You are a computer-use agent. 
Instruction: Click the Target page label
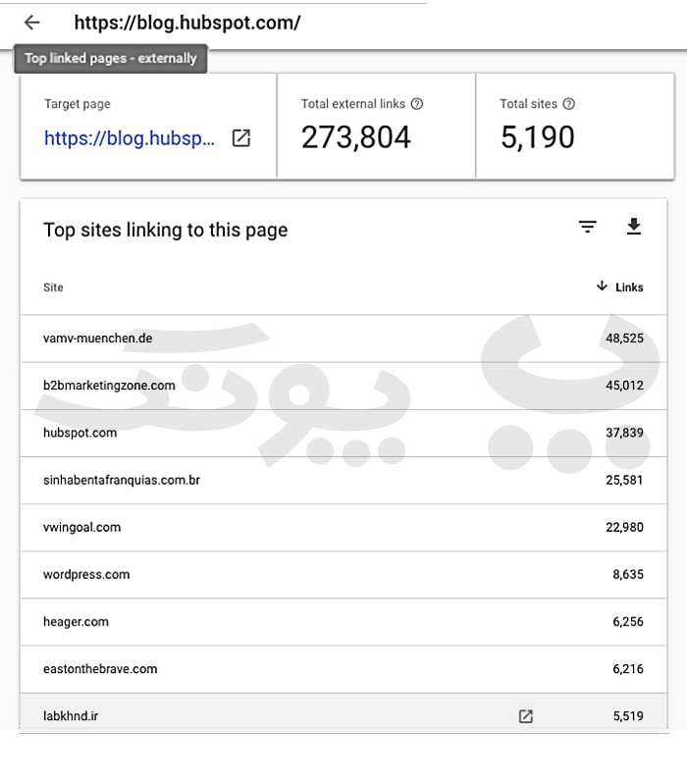[77, 104]
